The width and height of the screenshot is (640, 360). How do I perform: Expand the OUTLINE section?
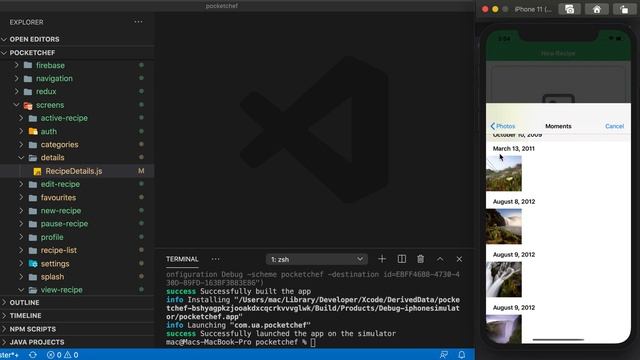click(24, 302)
